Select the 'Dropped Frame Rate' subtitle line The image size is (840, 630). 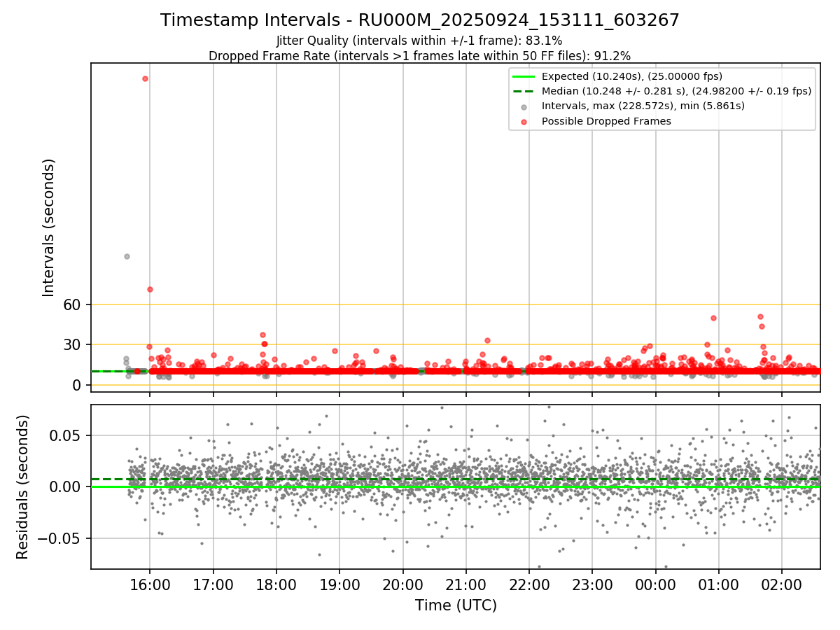[x=419, y=56]
